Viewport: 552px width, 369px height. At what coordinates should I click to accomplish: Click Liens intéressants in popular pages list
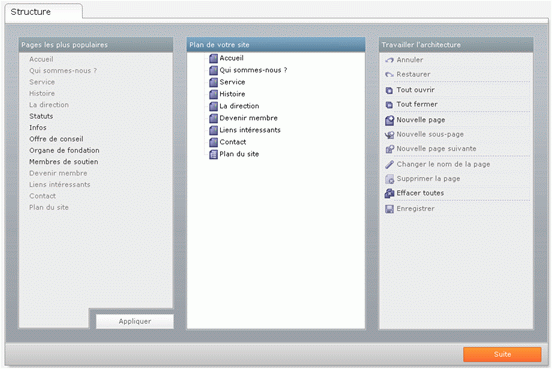(x=60, y=184)
